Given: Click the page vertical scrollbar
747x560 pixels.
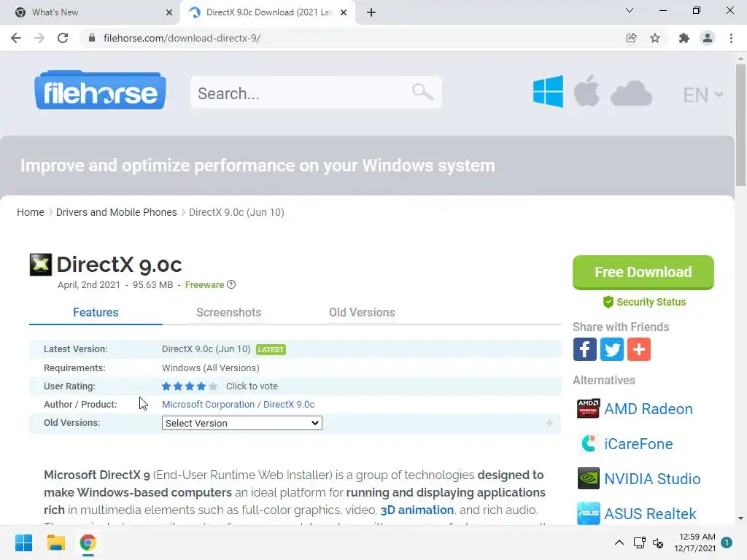Looking at the screenshot, I should pos(741,125).
